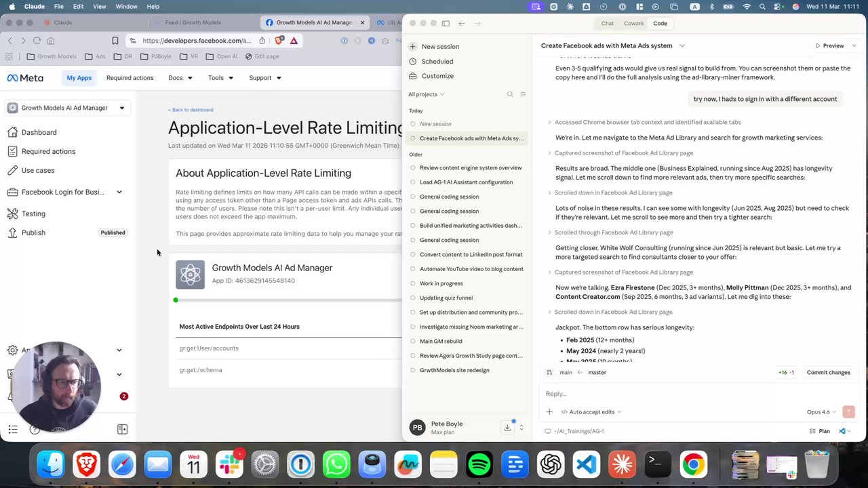Select the Code tab
The height and width of the screenshot is (488, 868).
tap(660, 23)
